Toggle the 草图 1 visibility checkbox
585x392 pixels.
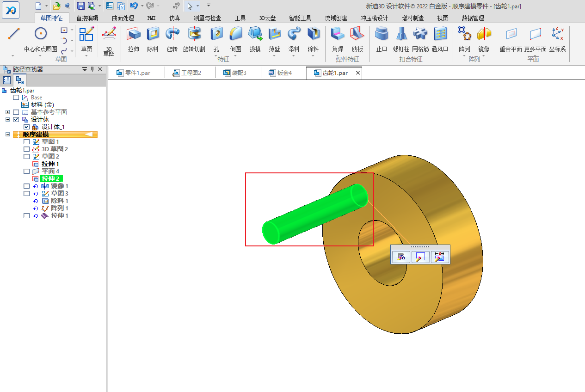pyautogui.click(x=26, y=142)
